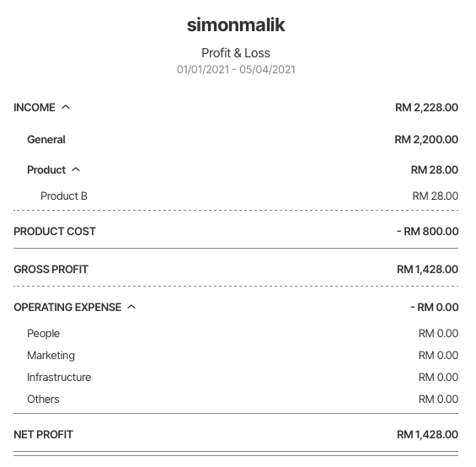The image size is (476, 467).
Task: Click the GROSS PROFIT label
Action: pos(51,269)
